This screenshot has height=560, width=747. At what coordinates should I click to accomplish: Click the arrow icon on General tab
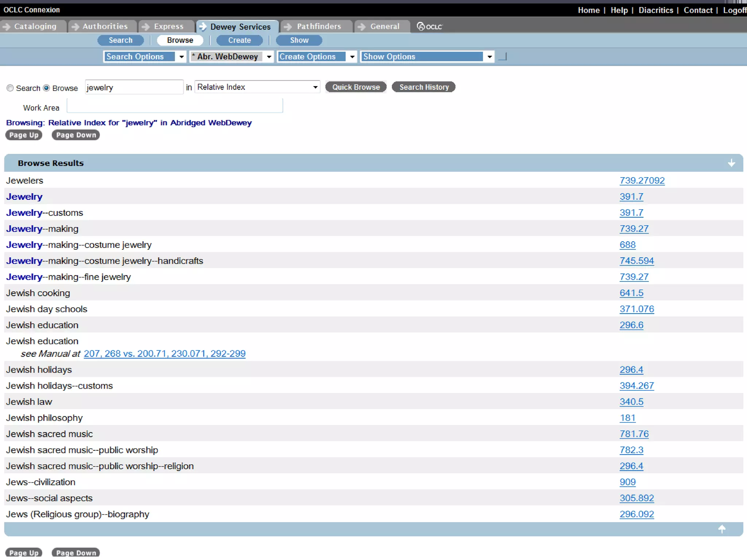pos(361,26)
